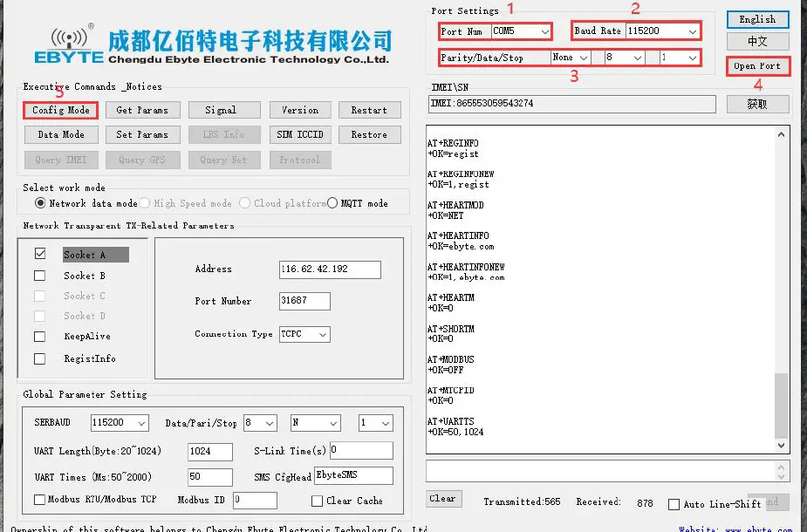Viewport: 807px width, 532px height.
Task: Switch language to English
Action: pyautogui.click(x=757, y=19)
